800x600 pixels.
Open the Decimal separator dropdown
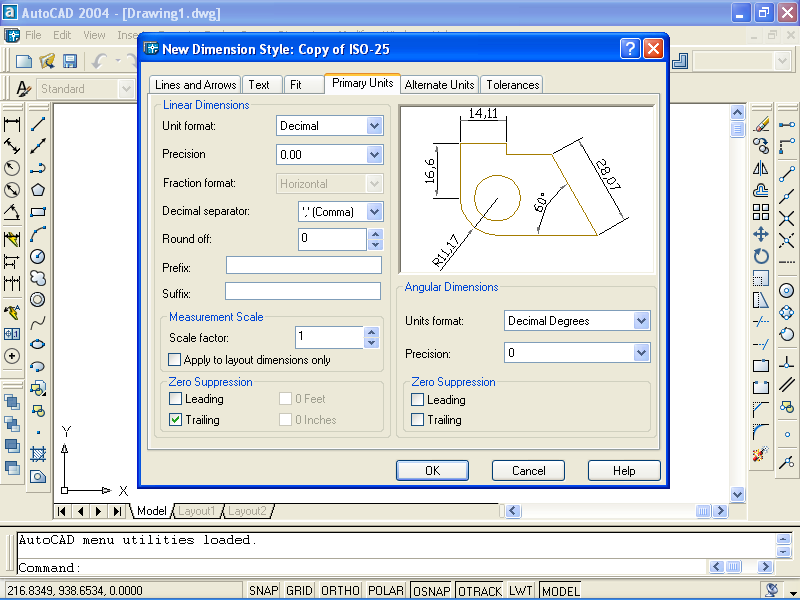point(374,212)
